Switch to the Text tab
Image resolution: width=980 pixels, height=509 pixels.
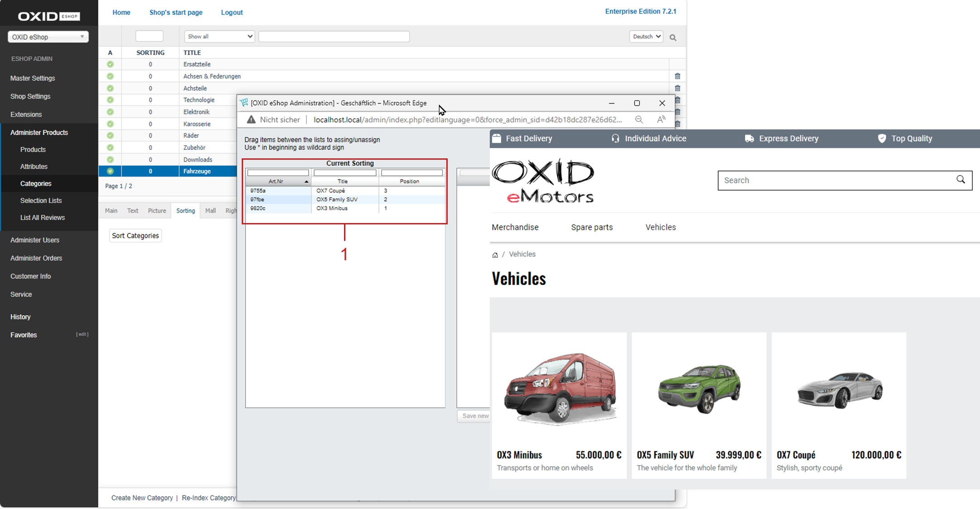(133, 211)
